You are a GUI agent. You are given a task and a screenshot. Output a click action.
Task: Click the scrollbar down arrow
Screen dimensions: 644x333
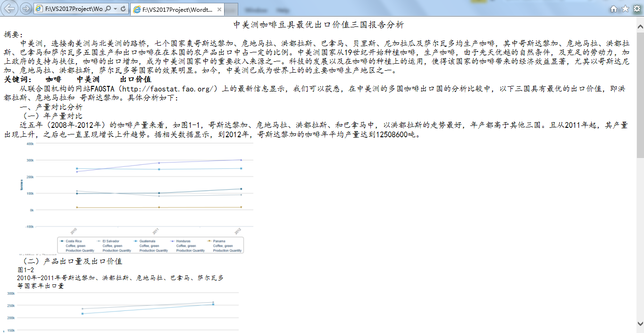(640, 324)
